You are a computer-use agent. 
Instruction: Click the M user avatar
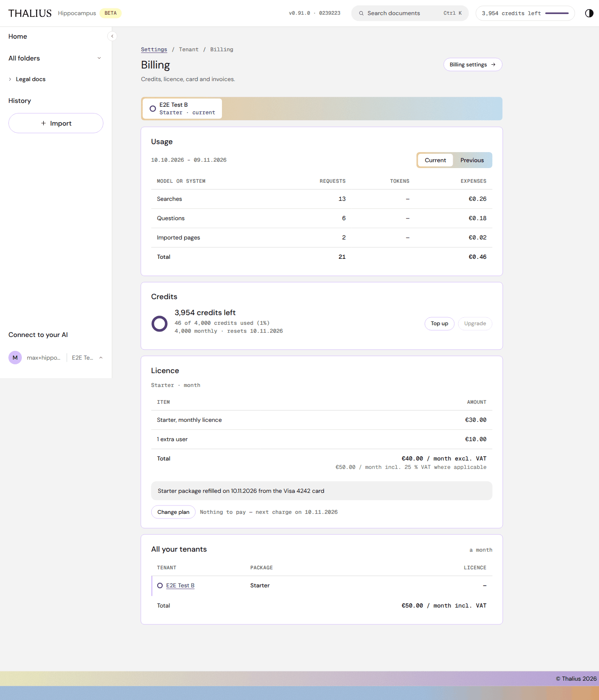point(15,358)
